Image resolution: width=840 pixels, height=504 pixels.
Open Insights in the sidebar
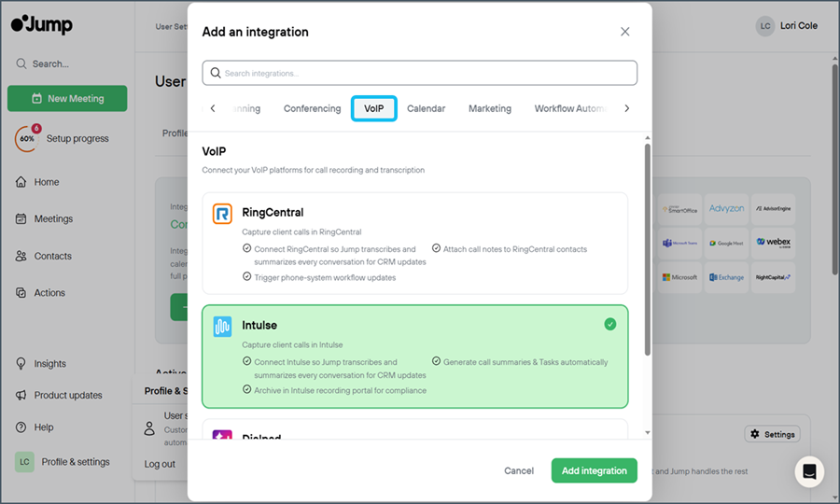pos(41,364)
